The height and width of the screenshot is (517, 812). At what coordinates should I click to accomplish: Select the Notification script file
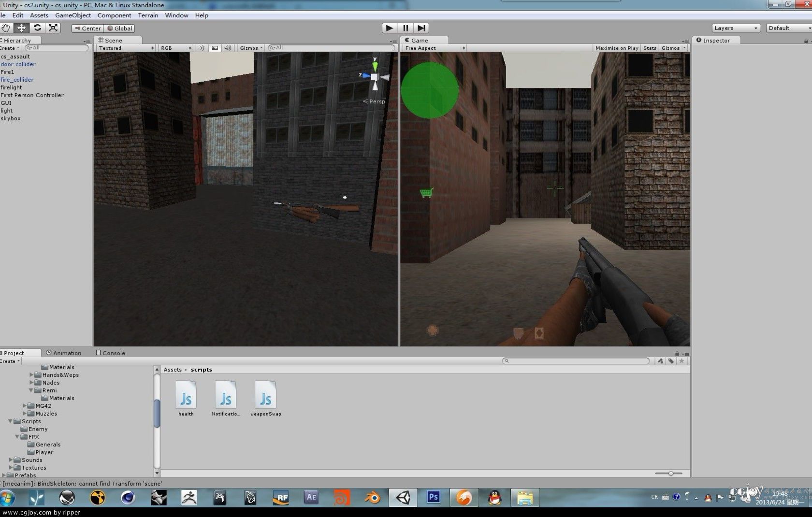(x=226, y=399)
